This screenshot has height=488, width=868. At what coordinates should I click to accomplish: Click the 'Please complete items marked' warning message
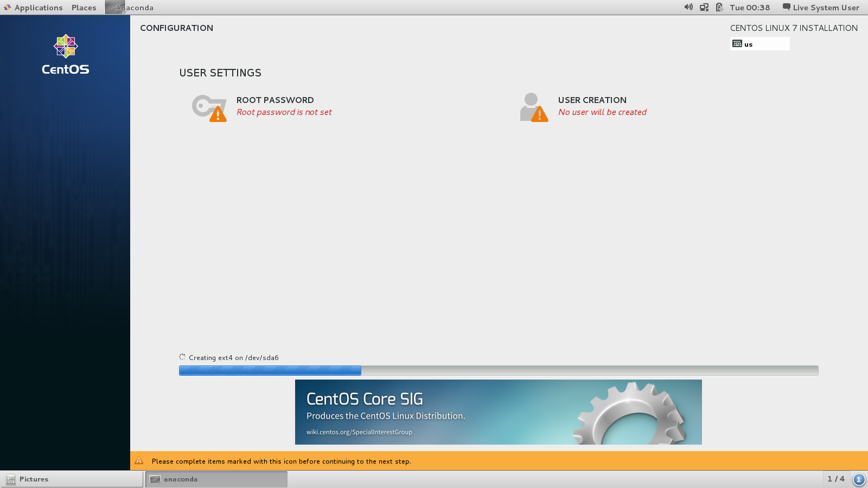tap(282, 461)
